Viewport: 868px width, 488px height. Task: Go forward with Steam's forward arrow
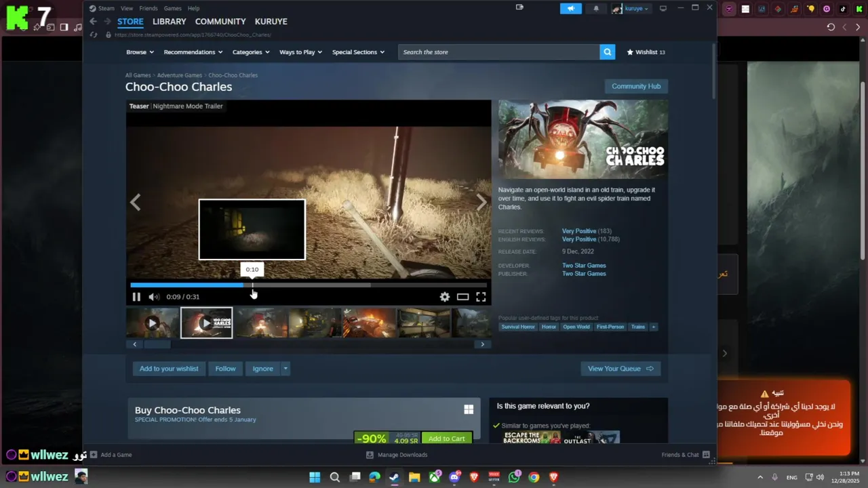click(107, 22)
